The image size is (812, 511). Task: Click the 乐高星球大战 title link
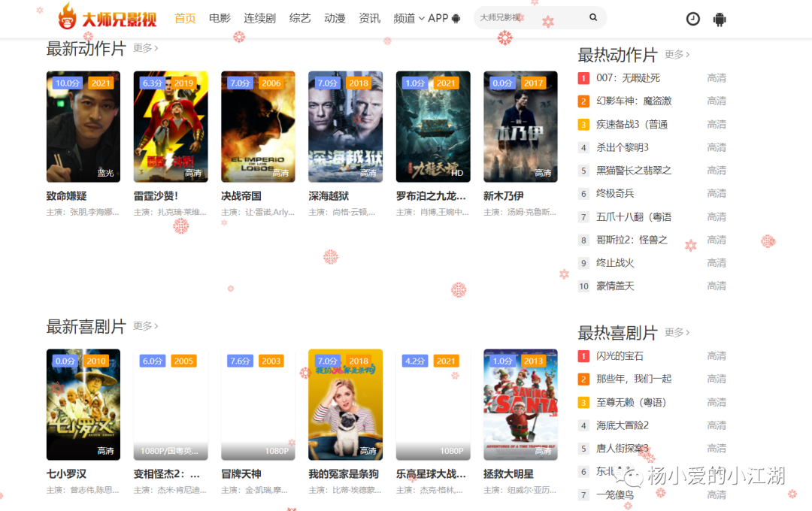pyautogui.click(x=431, y=474)
